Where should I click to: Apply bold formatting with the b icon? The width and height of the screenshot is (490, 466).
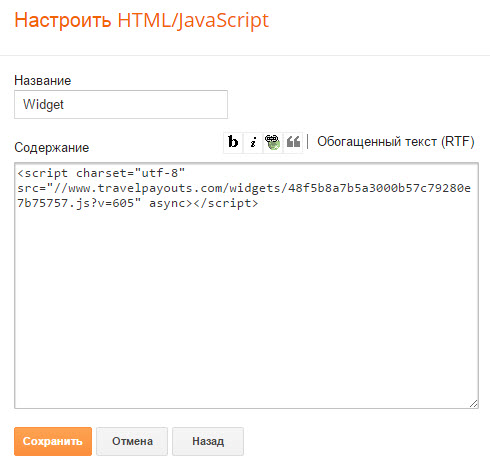(233, 142)
